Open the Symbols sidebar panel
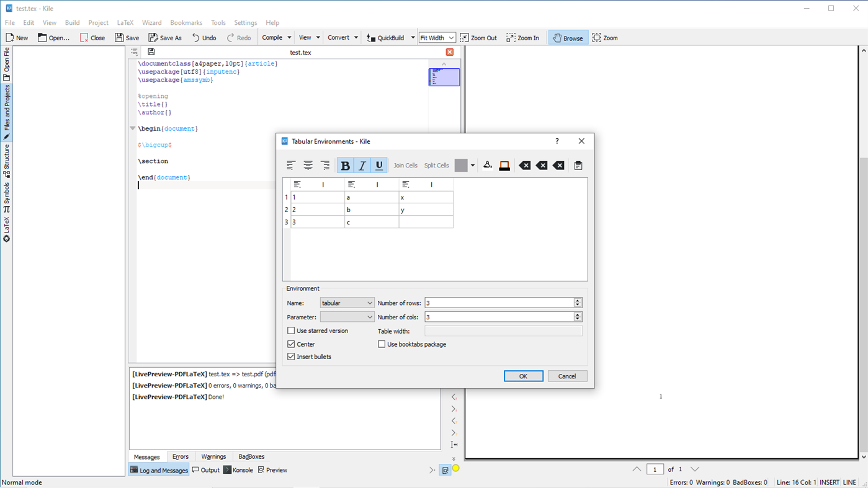Viewport: 868px width, 488px height. [x=7, y=193]
